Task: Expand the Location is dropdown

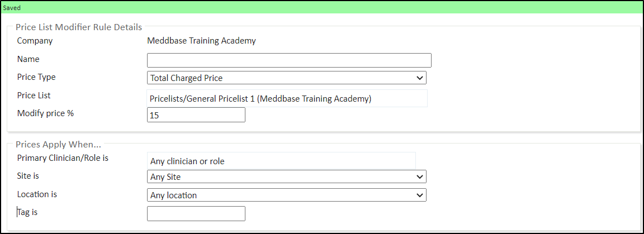Action: coord(286,195)
